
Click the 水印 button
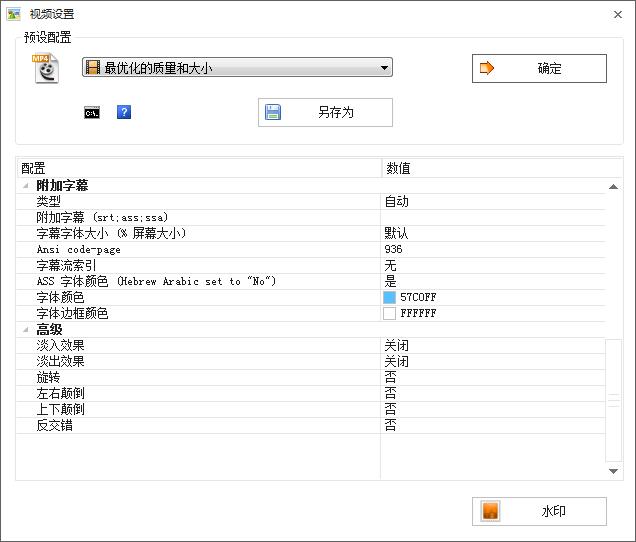539,511
